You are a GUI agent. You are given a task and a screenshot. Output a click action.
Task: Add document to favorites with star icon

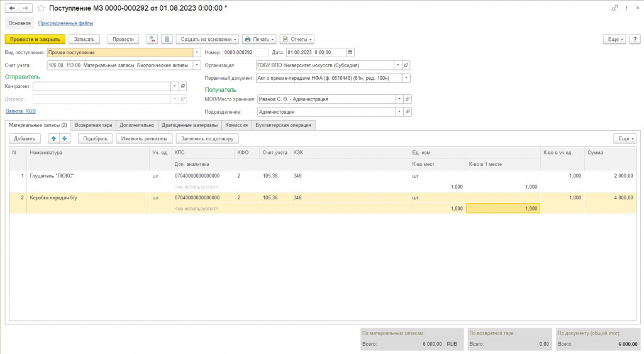coord(41,8)
